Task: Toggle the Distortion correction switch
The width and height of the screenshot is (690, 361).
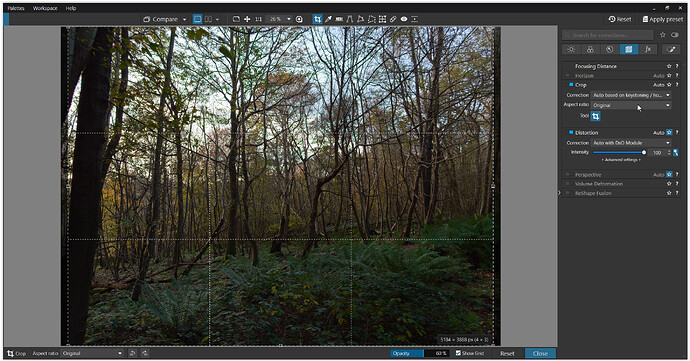Action: pos(571,132)
